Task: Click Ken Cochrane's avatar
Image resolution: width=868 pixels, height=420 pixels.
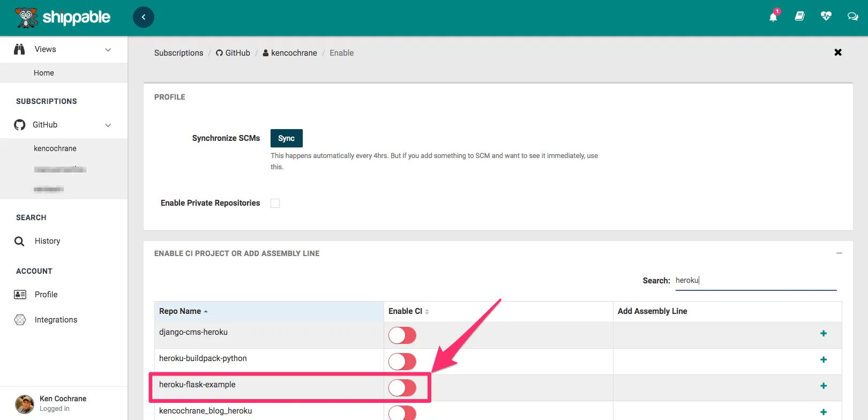Action: (25, 404)
